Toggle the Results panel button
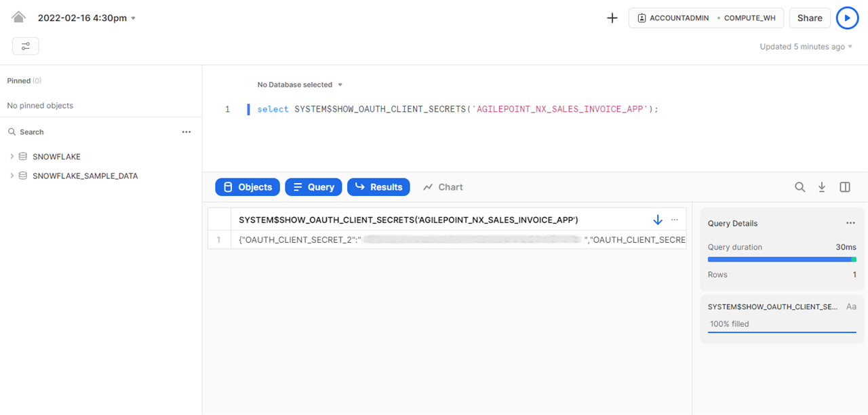 (378, 187)
